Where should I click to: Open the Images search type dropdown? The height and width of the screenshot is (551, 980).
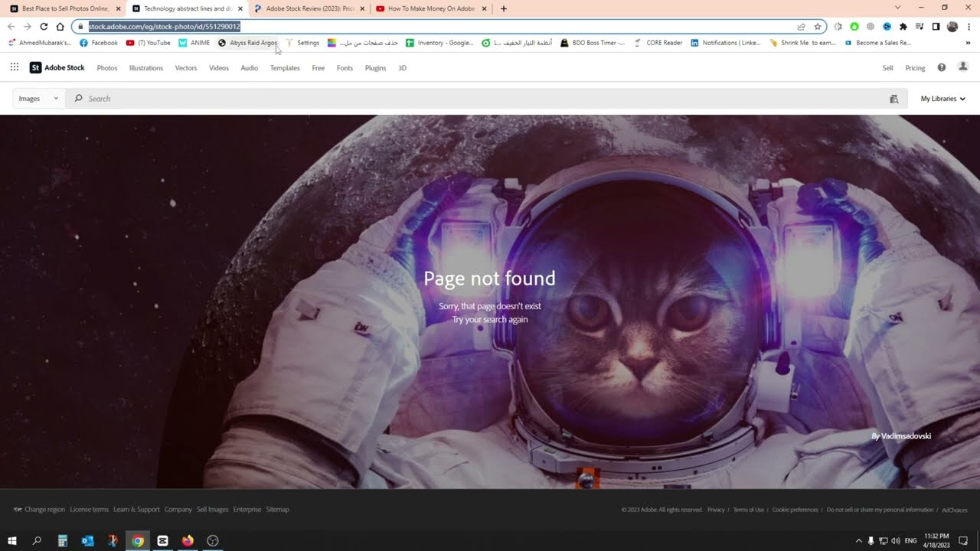[38, 99]
